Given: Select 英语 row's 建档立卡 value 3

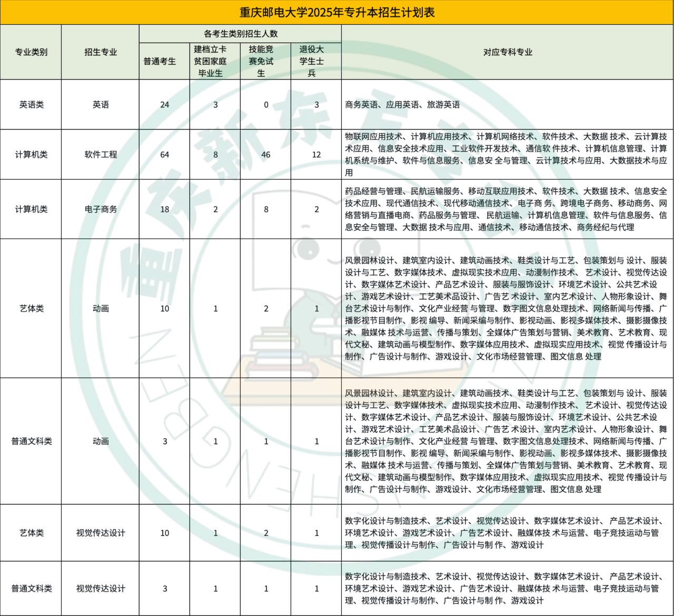Looking at the screenshot, I should tap(215, 105).
